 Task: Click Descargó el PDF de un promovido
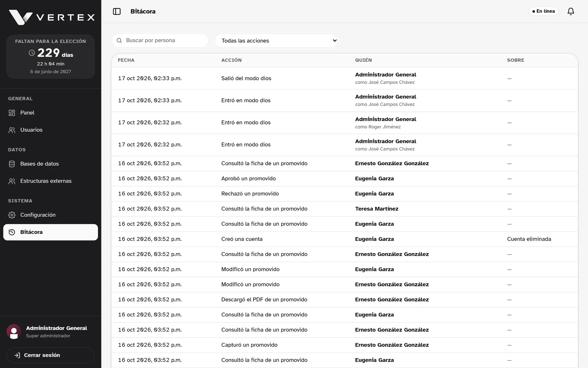pyautogui.click(x=264, y=300)
